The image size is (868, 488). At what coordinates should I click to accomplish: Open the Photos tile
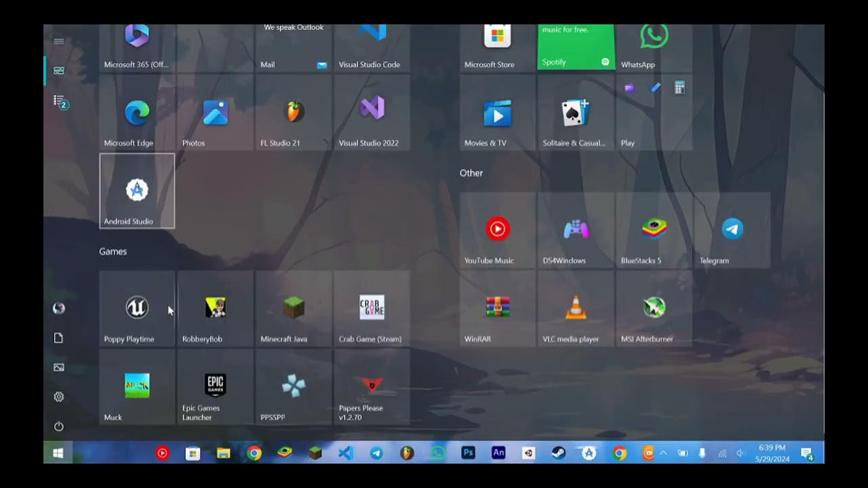coord(215,113)
